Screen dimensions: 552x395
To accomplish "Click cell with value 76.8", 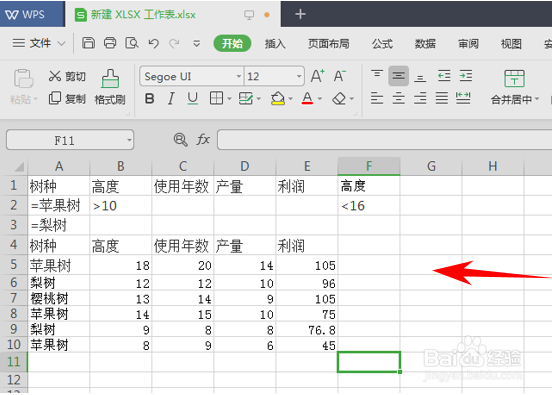I will 307,330.
